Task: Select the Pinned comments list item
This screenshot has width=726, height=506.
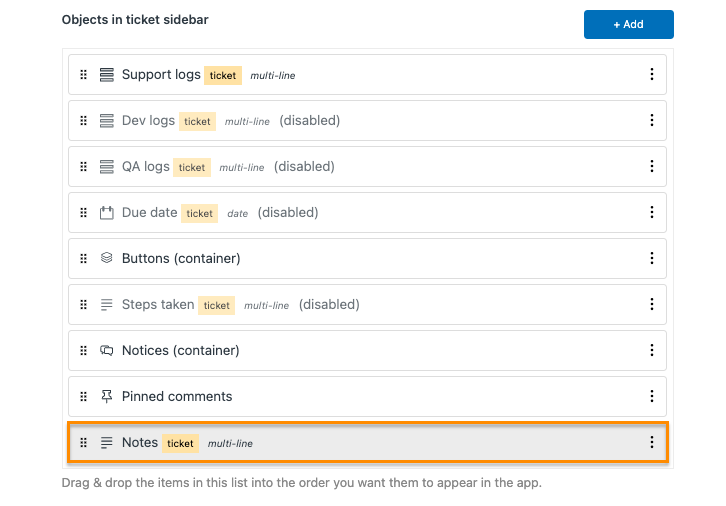Action: (x=368, y=396)
